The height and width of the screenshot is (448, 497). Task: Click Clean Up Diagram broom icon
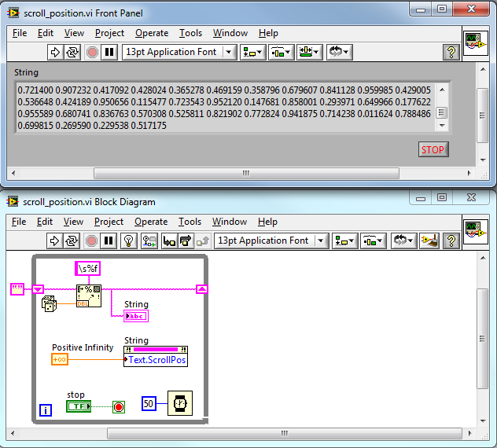pos(429,241)
